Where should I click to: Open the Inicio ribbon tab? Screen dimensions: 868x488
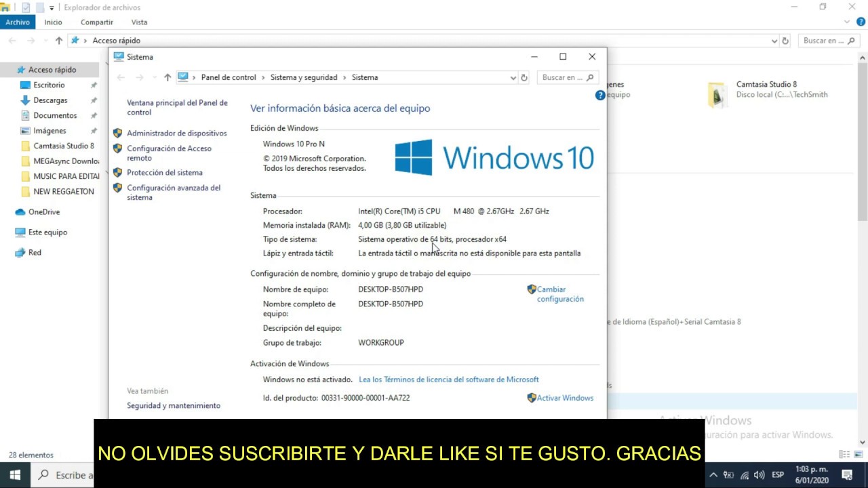[x=54, y=22]
